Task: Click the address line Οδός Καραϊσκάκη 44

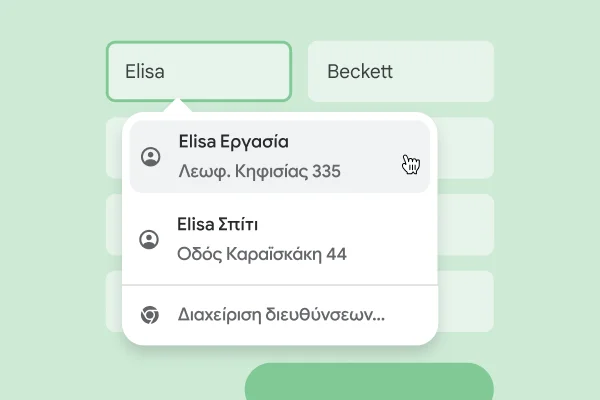Action: 261,253
